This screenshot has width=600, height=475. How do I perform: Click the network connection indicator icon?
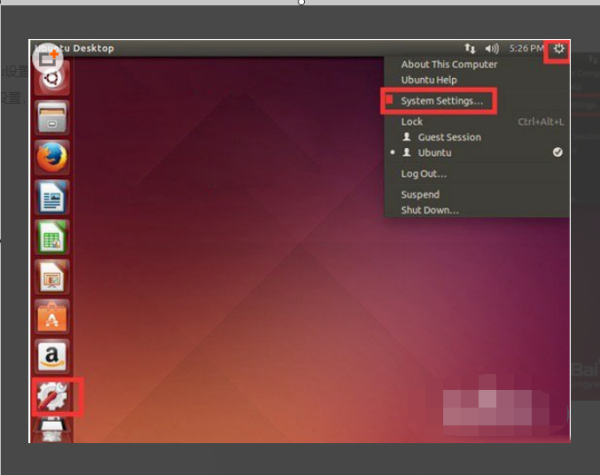pos(470,48)
